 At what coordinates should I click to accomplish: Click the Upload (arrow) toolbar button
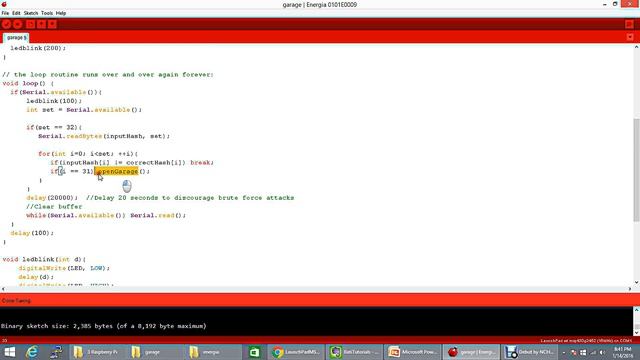(x=18, y=24)
